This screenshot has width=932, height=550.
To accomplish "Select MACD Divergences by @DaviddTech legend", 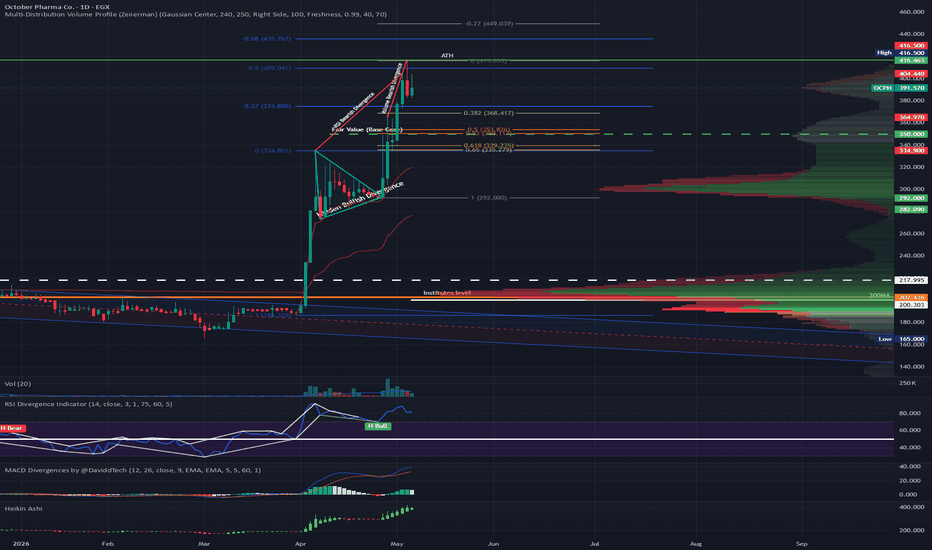I will [133, 470].
